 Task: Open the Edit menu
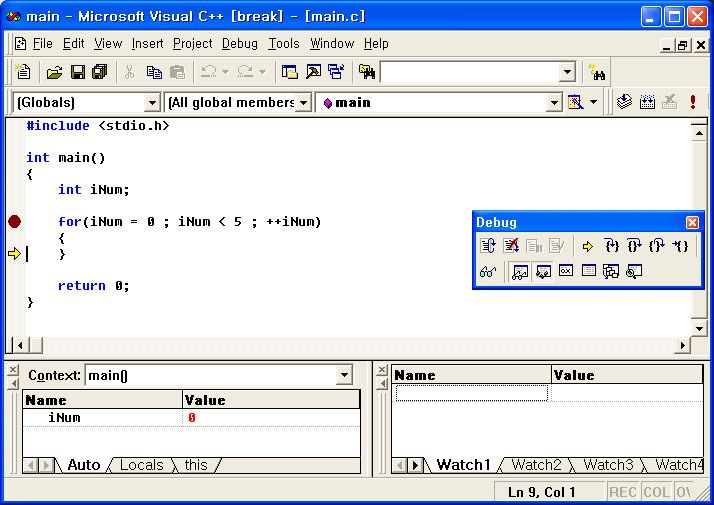(x=73, y=44)
